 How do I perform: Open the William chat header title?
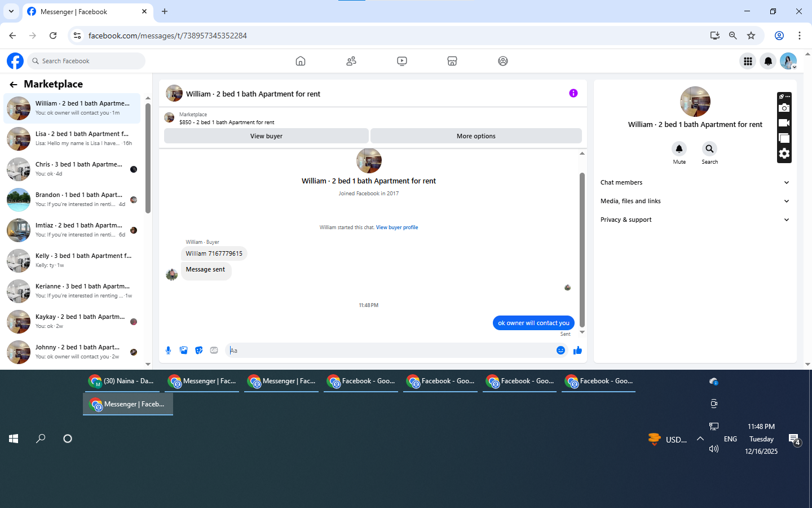click(253, 94)
